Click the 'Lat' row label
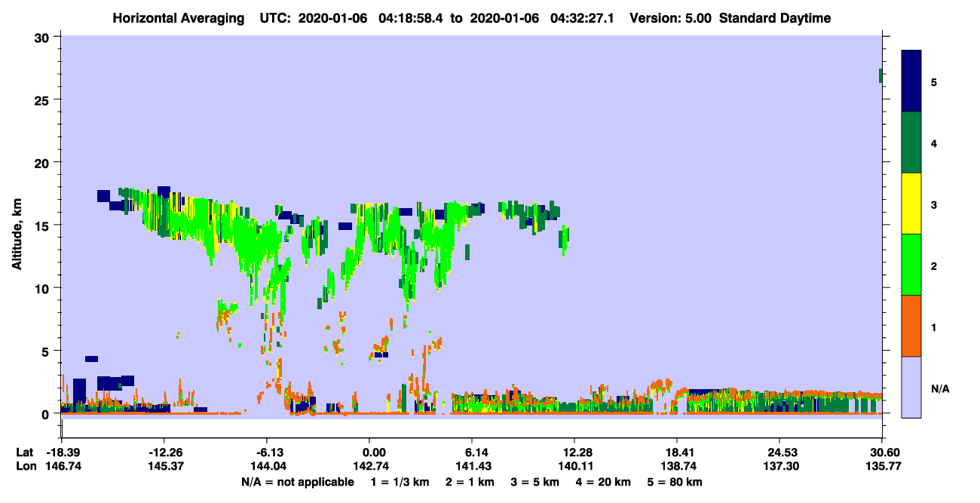Image resolution: width=980 pixels, height=503 pixels. (x=26, y=452)
